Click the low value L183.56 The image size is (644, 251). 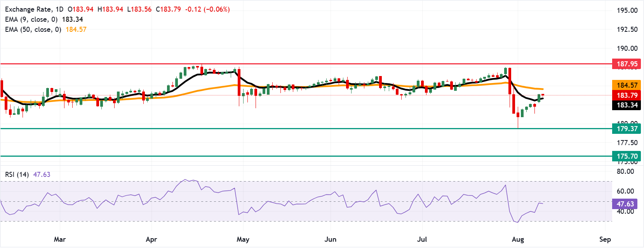[139, 9]
